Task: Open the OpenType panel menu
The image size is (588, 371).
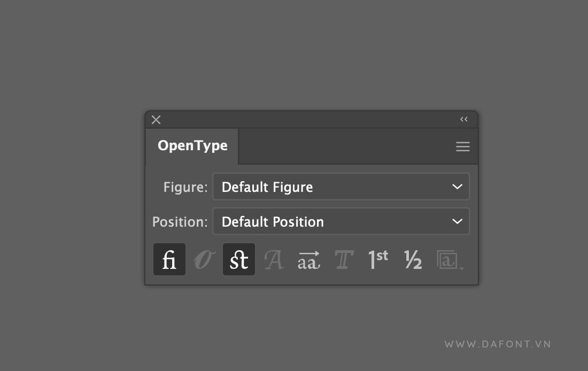Action: 462,146
